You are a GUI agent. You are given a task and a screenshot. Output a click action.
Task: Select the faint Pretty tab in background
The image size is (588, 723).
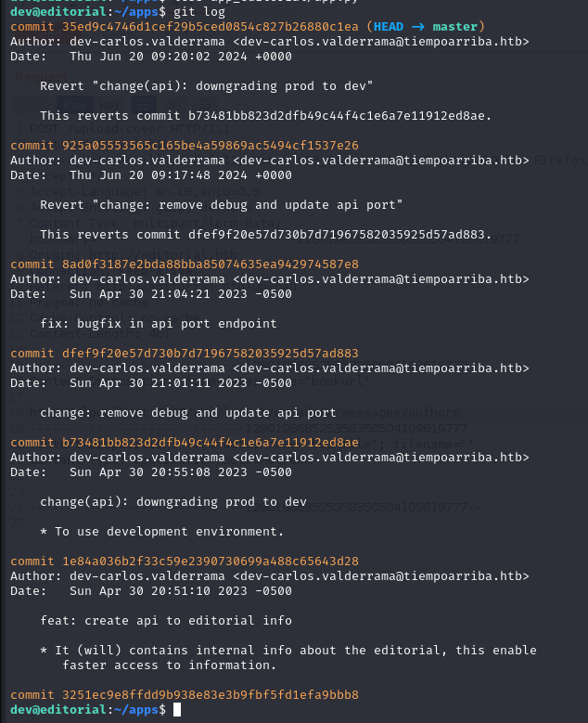[32, 105]
